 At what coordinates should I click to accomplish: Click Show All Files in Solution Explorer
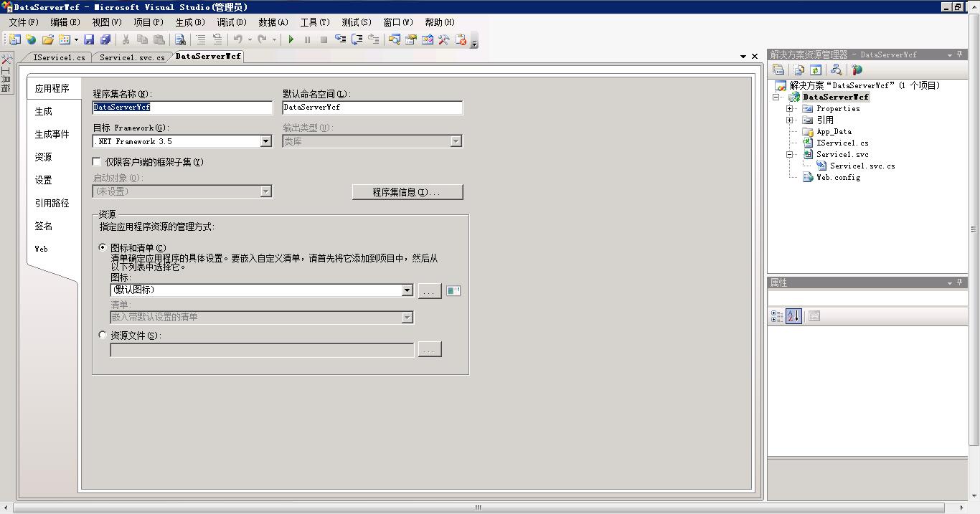coord(798,70)
